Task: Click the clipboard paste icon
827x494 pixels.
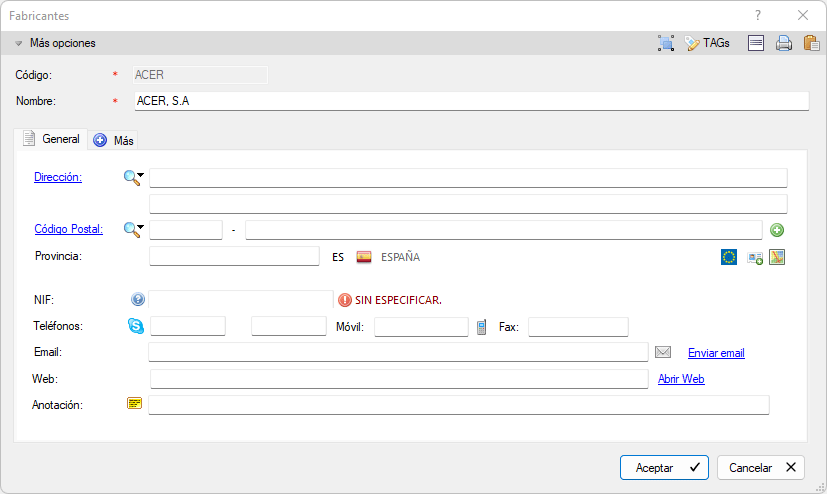Action: point(811,43)
